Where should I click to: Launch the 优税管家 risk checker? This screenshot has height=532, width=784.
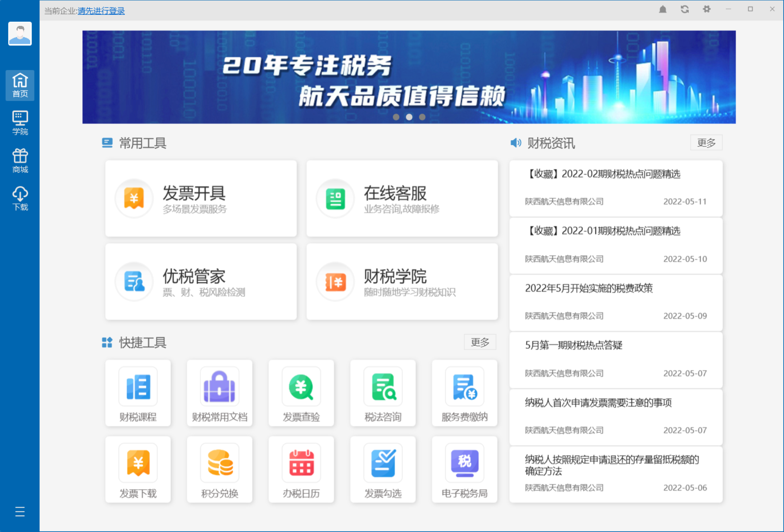[x=201, y=282]
